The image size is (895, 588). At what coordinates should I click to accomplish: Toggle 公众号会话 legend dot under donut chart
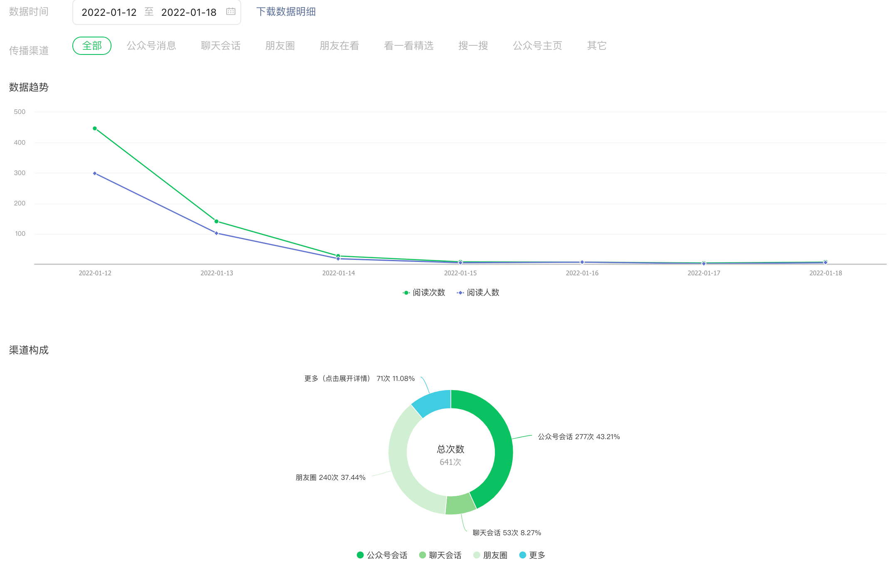pyautogui.click(x=360, y=555)
